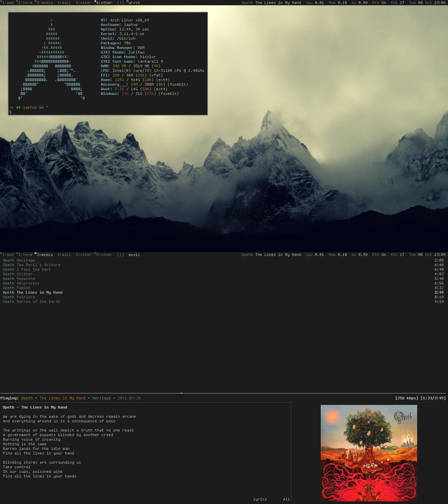The image size is (448, 504).
Task: Click the 'All' scroll indicator
Action: click(286, 499)
